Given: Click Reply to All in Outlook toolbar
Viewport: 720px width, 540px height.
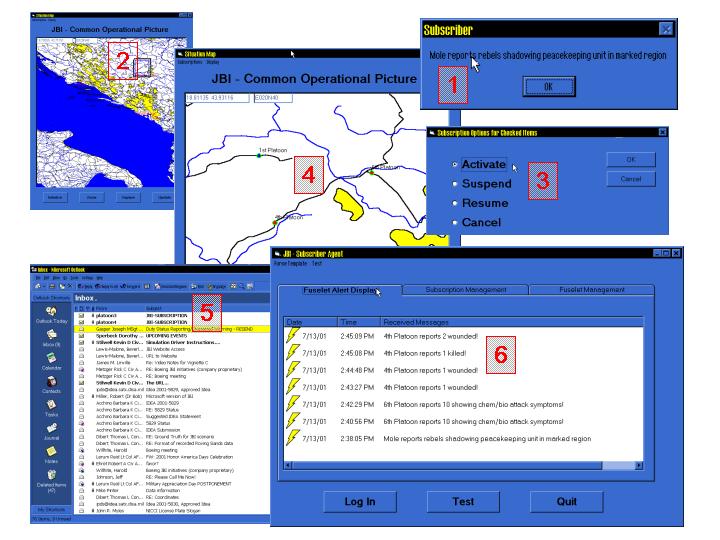Looking at the screenshot, I should (x=107, y=286).
